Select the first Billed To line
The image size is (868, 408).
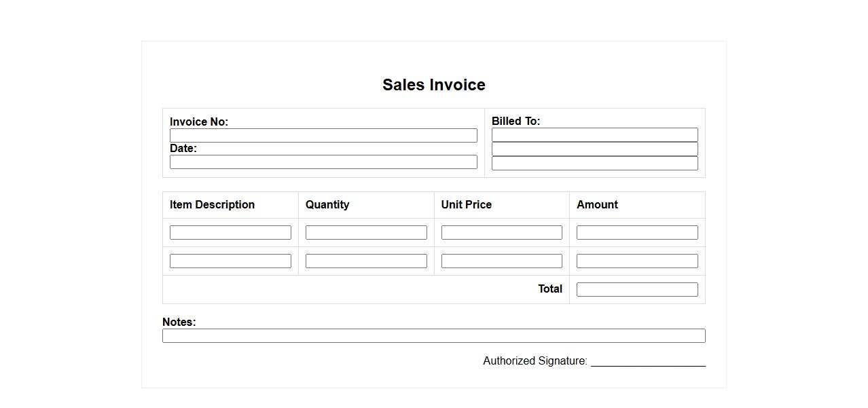tap(594, 135)
